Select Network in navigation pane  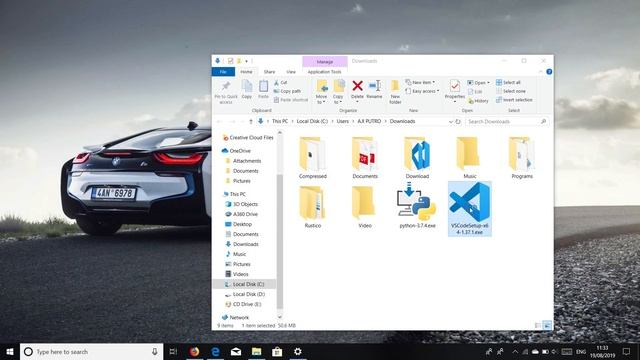pyautogui.click(x=236, y=318)
